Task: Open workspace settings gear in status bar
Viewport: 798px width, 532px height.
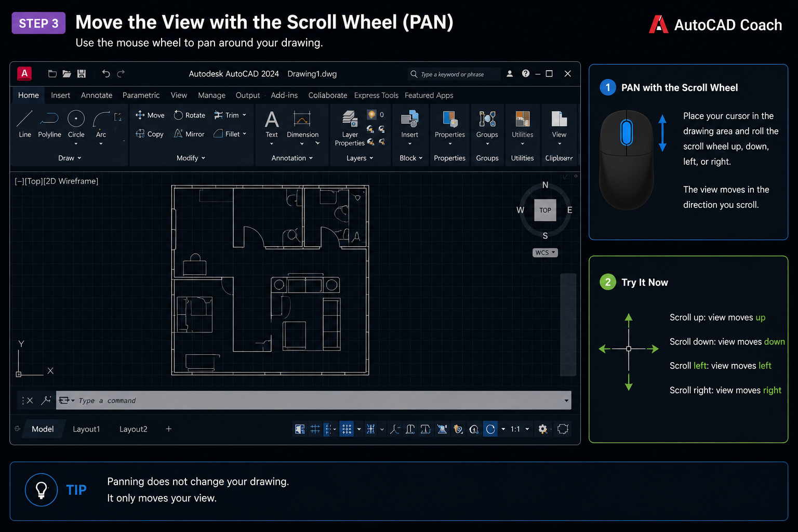Action: point(543,429)
